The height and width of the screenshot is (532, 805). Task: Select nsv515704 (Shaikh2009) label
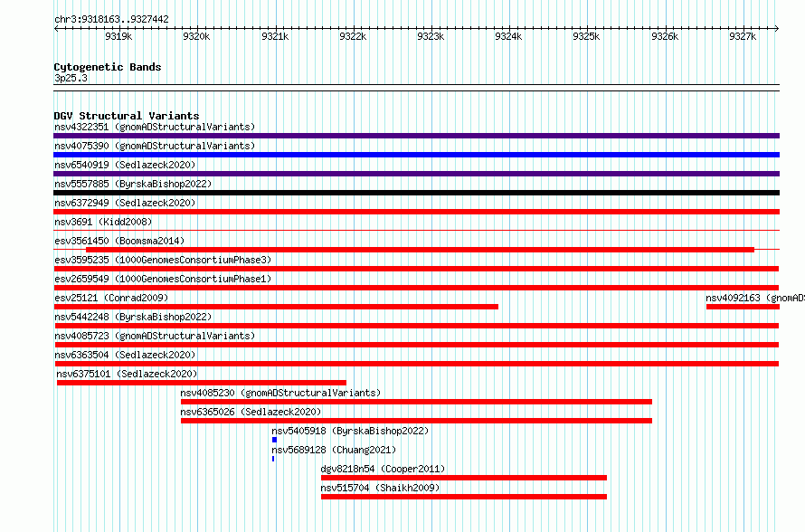click(x=380, y=488)
